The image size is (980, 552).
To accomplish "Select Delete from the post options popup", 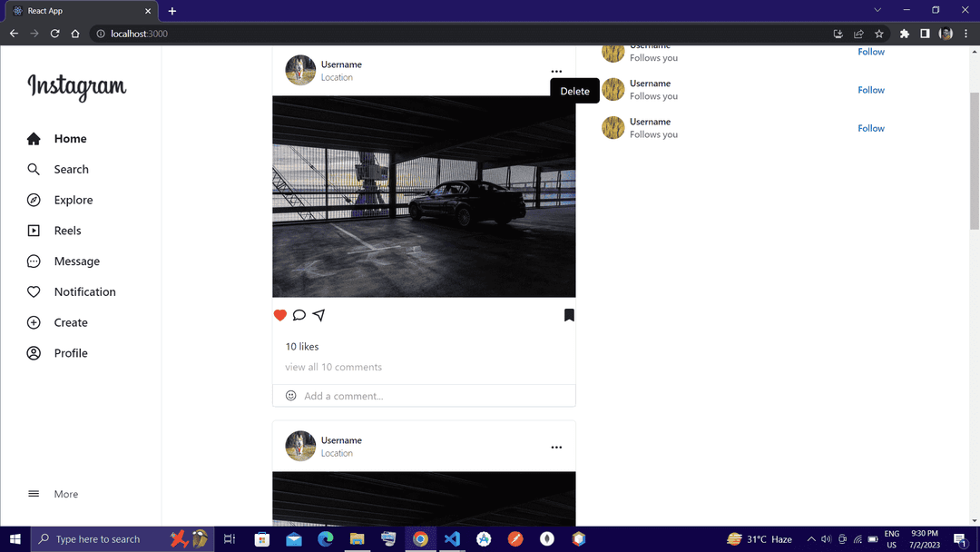I will (x=575, y=92).
